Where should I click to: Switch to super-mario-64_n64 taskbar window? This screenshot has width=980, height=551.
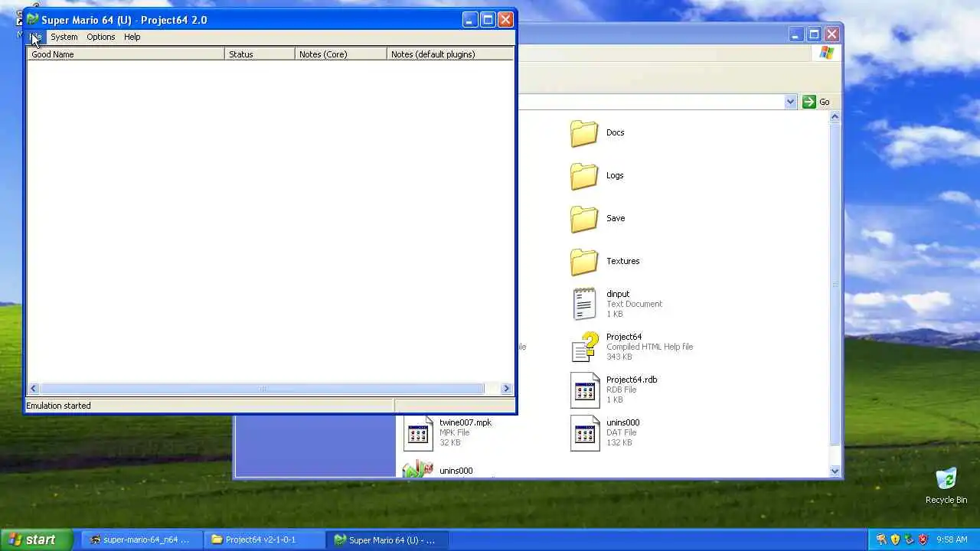tap(141, 540)
